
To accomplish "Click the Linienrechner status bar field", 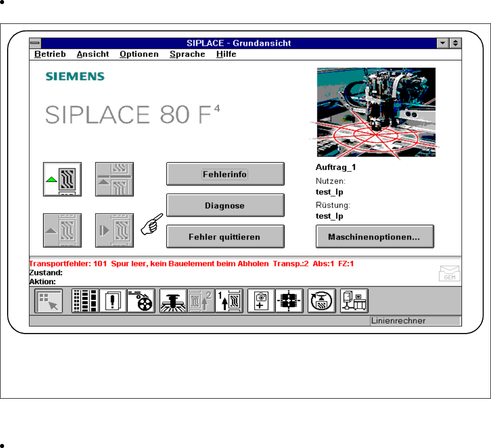I will pyautogui.click(x=415, y=321).
